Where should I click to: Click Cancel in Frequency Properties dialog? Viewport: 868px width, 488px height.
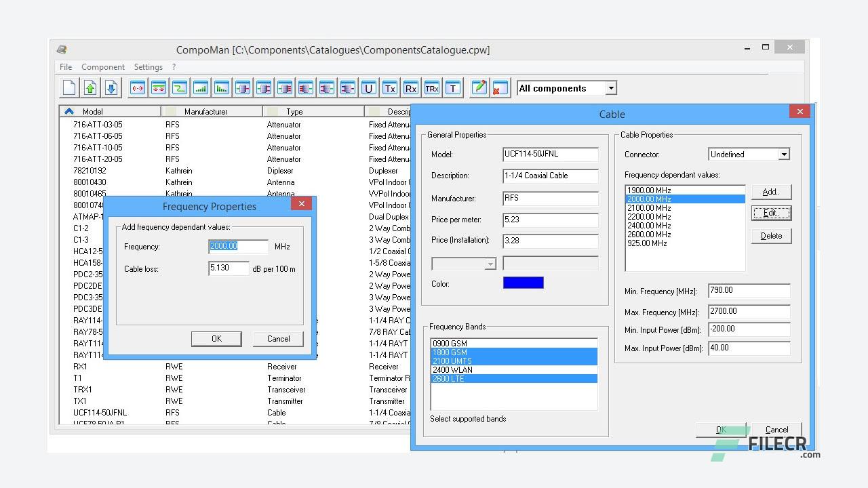tap(278, 339)
